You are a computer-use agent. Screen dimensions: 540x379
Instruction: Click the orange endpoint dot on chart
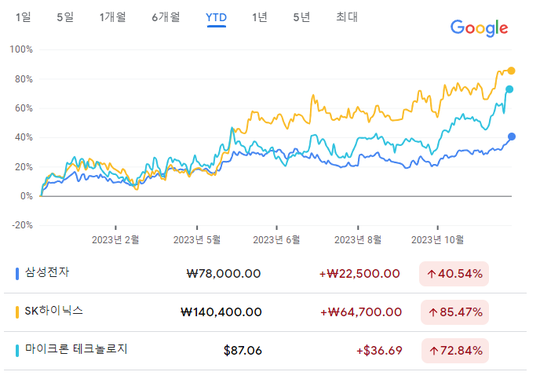coord(511,71)
